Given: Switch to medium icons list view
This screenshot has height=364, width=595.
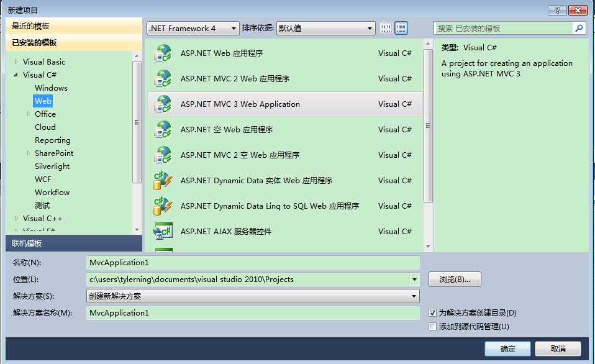Looking at the screenshot, I should tap(401, 28).
